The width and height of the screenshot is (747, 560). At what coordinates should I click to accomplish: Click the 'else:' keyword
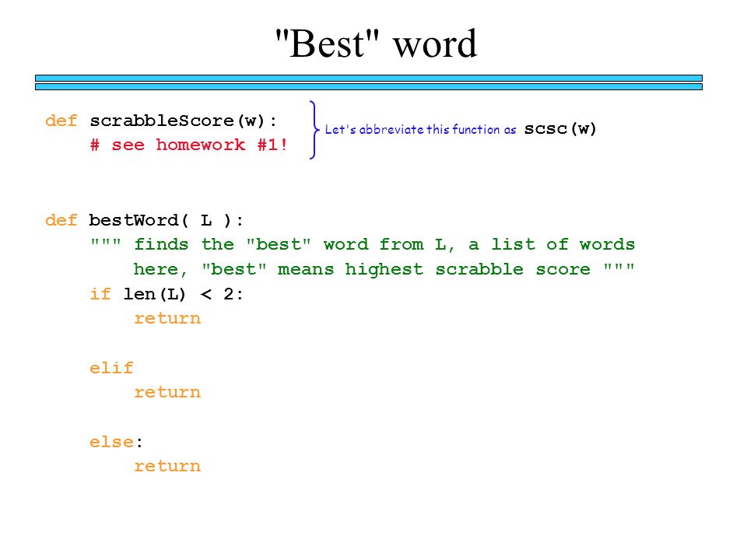coord(116,442)
